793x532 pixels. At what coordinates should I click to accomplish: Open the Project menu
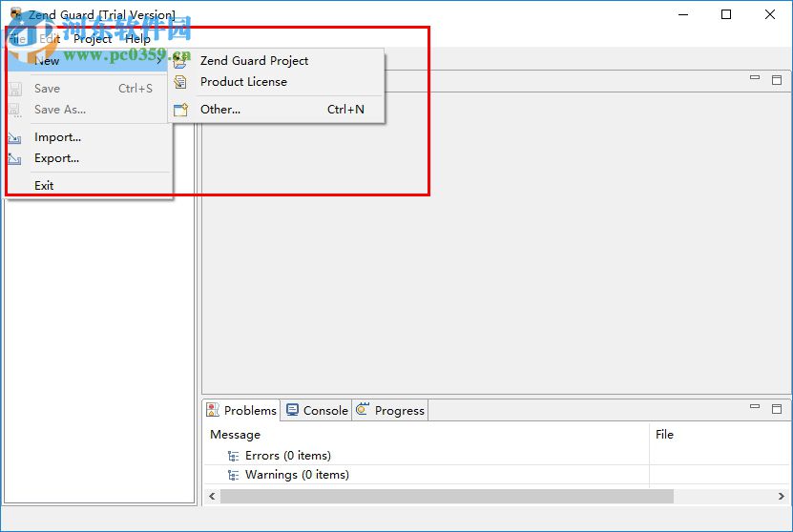pos(93,39)
